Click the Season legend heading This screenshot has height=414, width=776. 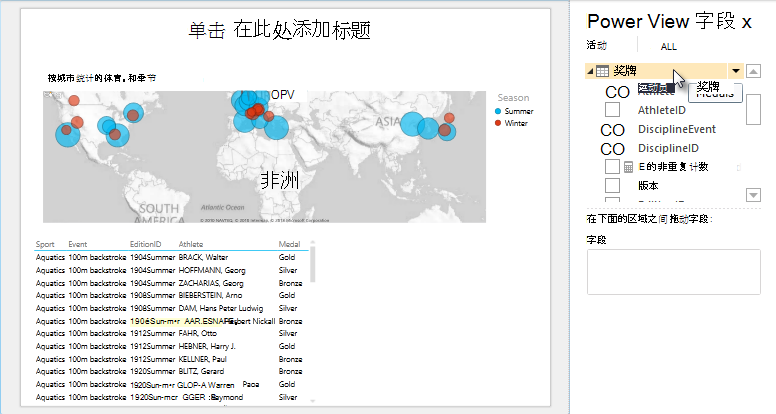click(x=513, y=98)
